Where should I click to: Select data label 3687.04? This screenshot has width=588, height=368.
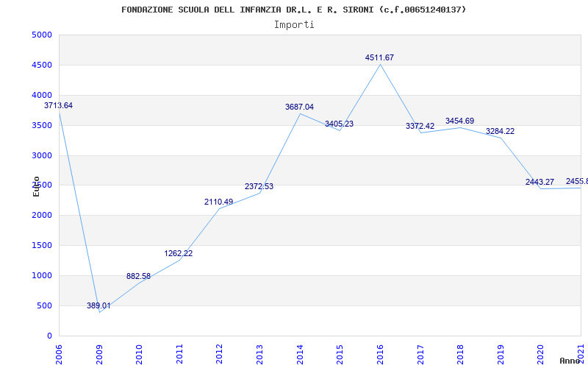pyautogui.click(x=299, y=107)
